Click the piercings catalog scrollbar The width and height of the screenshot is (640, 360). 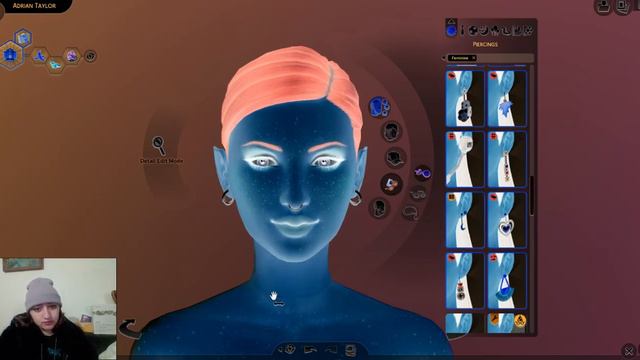point(532,196)
